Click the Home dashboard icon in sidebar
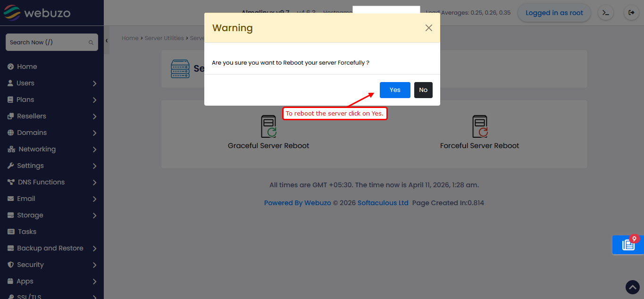This screenshot has width=644, height=299. tap(10, 66)
